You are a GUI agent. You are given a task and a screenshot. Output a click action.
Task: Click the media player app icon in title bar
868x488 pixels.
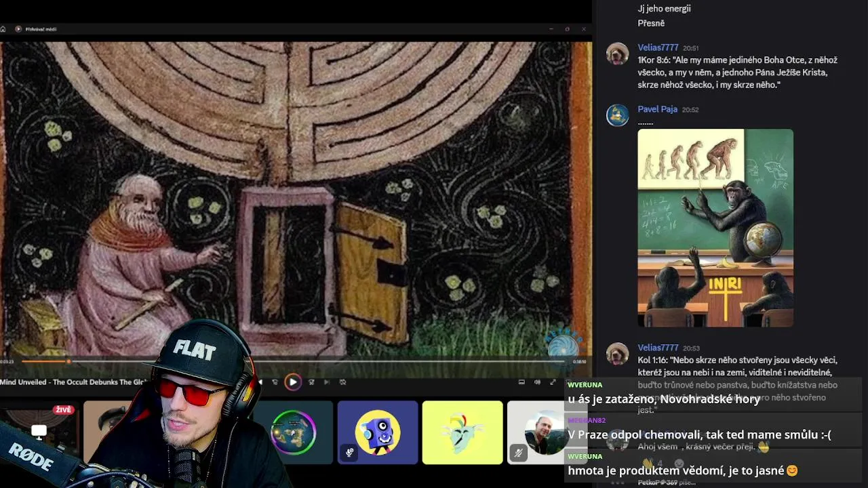pyautogui.click(x=18, y=29)
